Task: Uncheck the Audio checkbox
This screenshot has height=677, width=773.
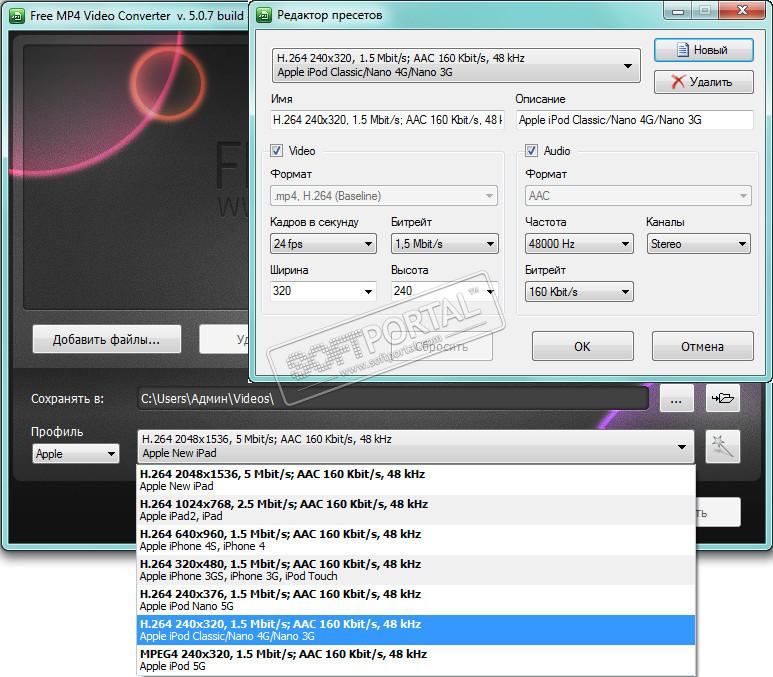Action: click(x=531, y=150)
